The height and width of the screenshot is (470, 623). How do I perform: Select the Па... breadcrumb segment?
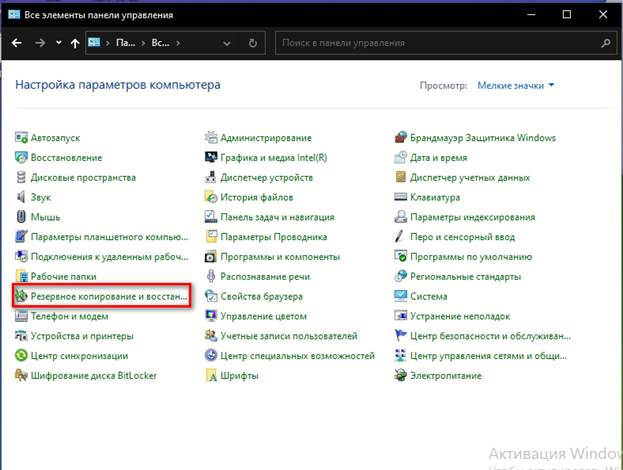pos(126,43)
